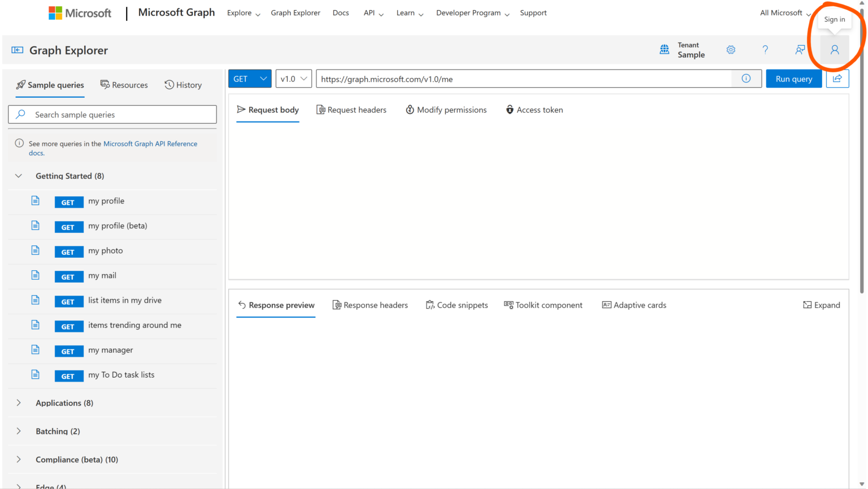
Task: Click the Graph Explorer panel icon
Action: point(17,50)
